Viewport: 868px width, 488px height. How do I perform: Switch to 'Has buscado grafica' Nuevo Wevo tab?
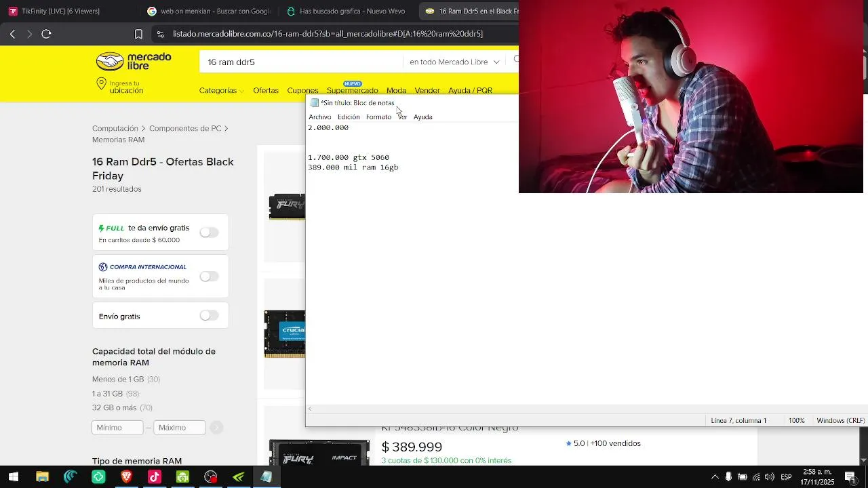(347, 11)
